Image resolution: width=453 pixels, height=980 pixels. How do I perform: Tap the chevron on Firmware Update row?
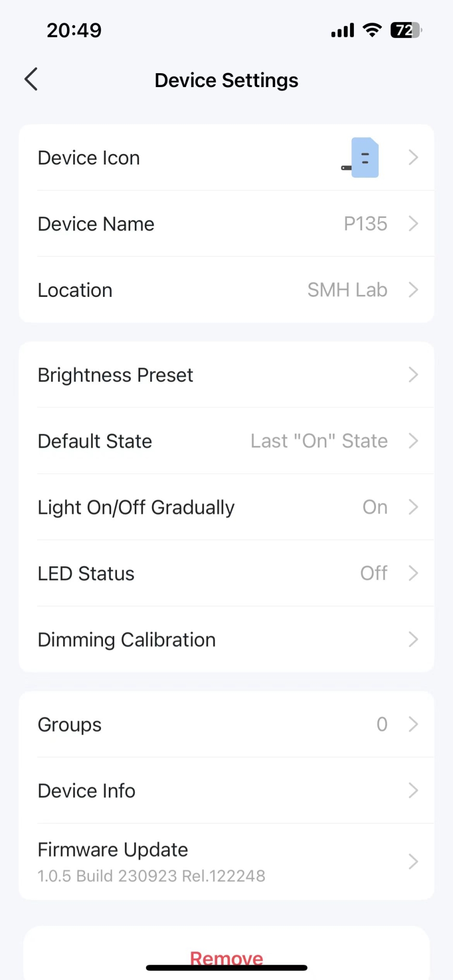point(413,862)
